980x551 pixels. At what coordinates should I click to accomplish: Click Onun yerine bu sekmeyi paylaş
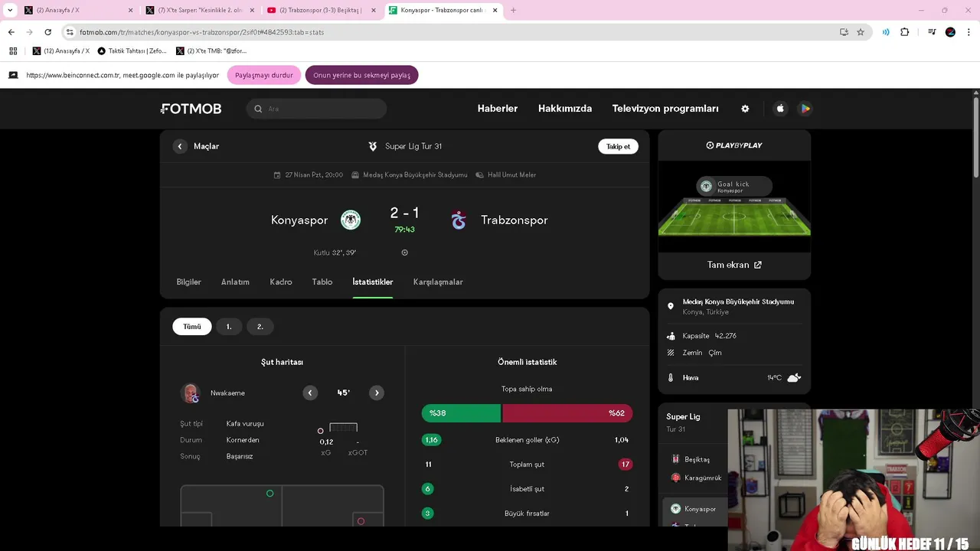(361, 75)
